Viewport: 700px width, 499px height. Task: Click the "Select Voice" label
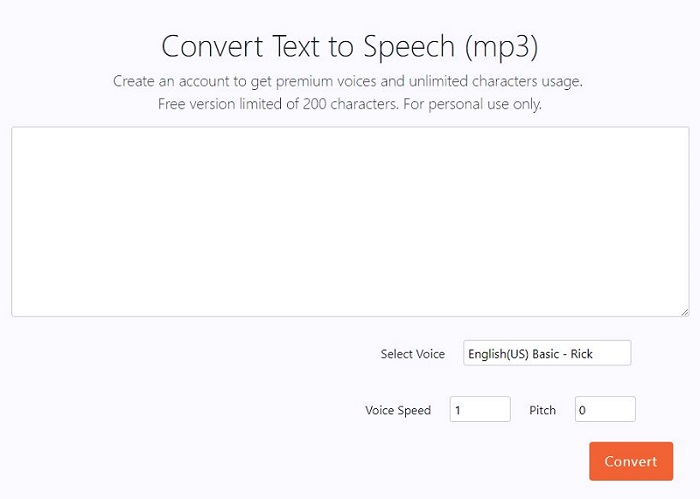click(412, 354)
